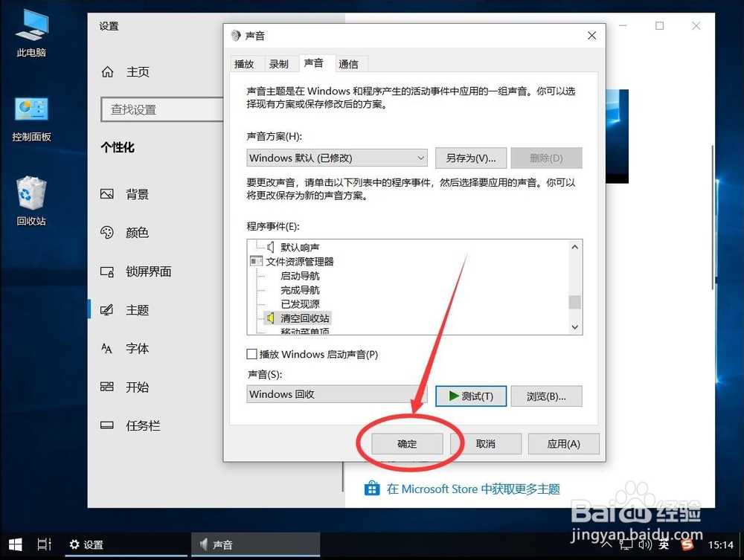
Task: Play sound with 测试(T) button
Action: coord(471,396)
